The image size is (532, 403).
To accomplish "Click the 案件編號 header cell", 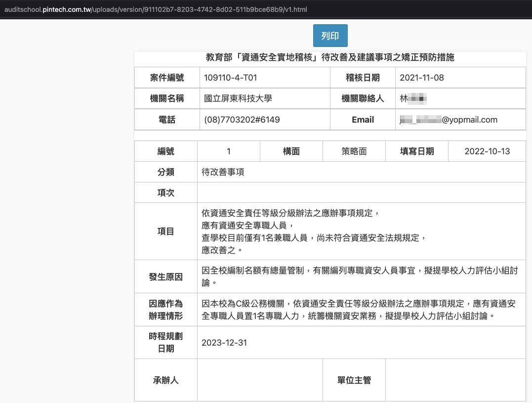I will coord(167,78).
